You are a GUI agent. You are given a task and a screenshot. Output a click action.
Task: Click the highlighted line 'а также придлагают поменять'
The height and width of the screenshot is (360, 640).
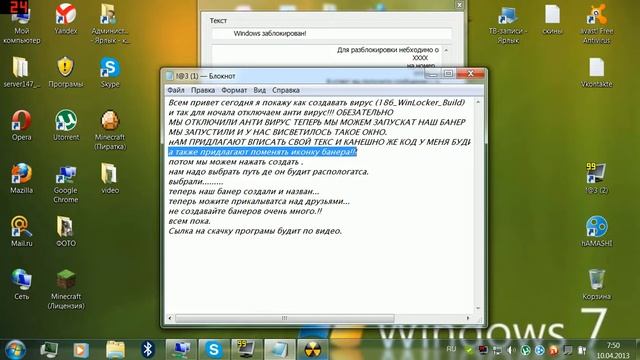tap(262, 152)
